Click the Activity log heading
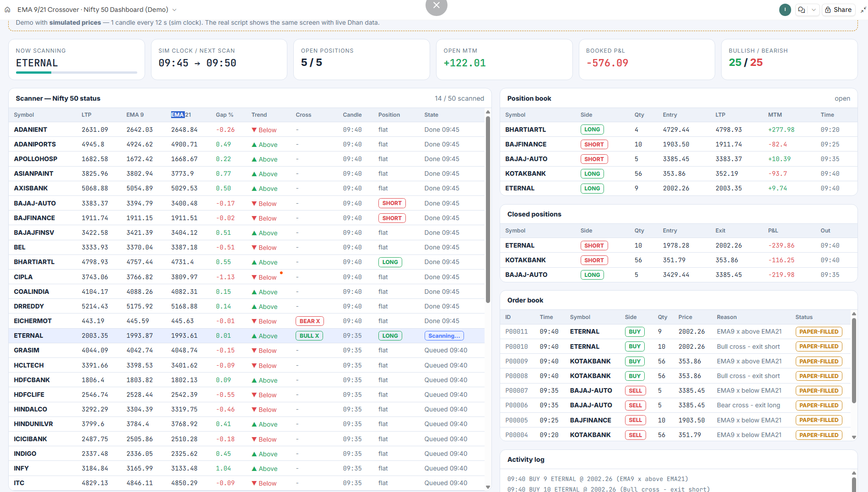Viewport: 868px width, 492px height. (526, 460)
